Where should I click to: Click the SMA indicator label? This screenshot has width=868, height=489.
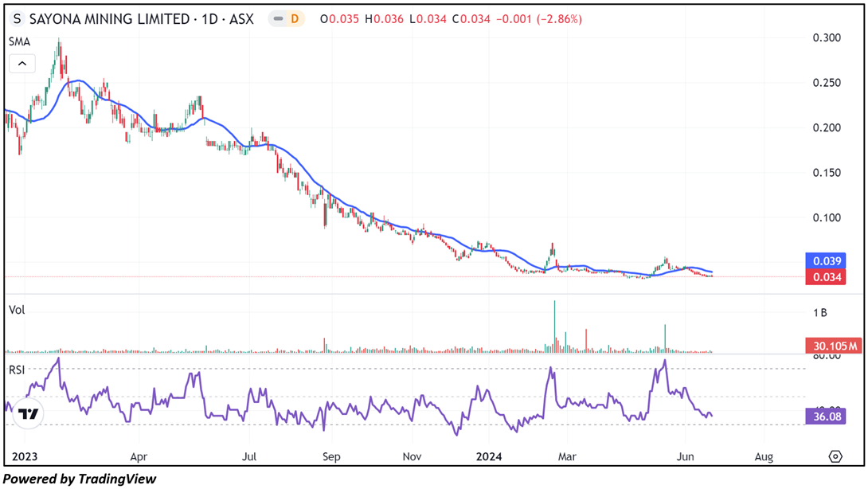click(x=19, y=41)
